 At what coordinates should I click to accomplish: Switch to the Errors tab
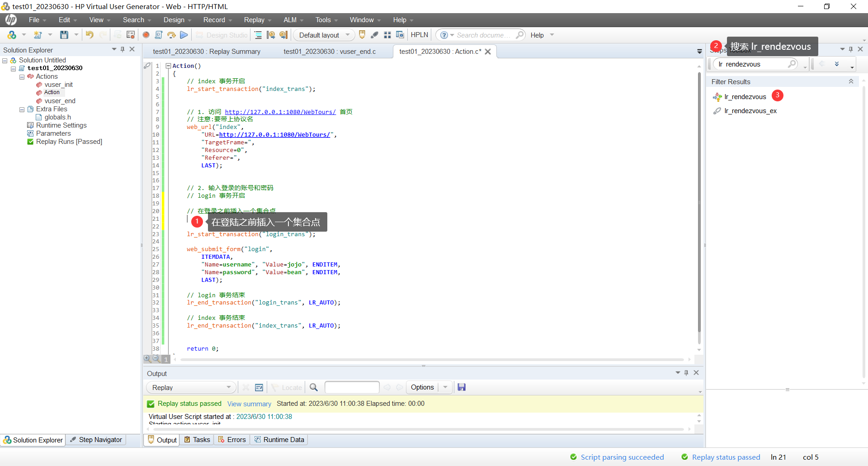coord(232,440)
